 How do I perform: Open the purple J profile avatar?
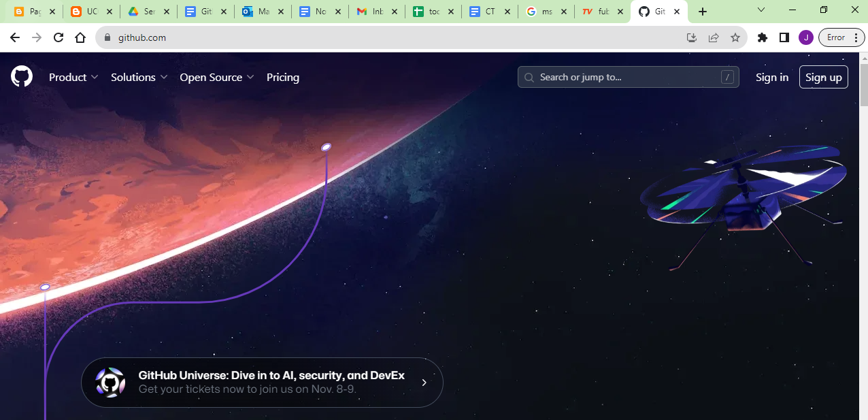(x=806, y=37)
